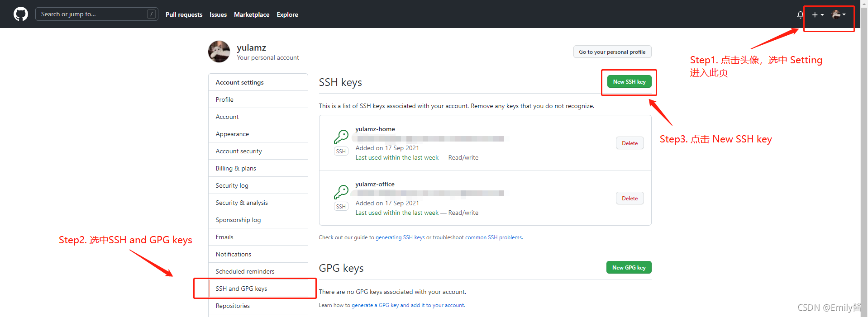Open Scheduled reminders settings

(258, 271)
